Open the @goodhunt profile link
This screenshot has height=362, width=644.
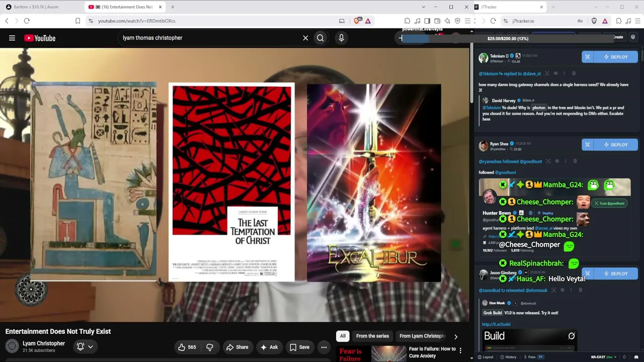(506, 172)
